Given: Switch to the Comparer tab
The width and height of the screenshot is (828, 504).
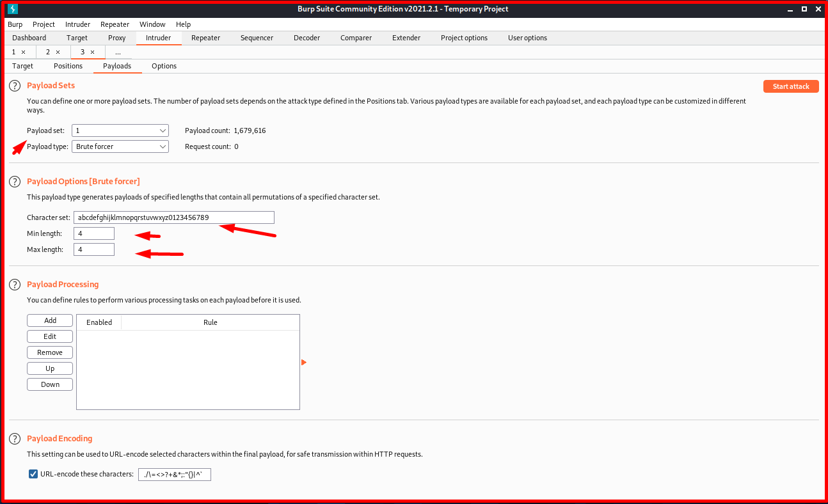Looking at the screenshot, I should click(x=356, y=38).
